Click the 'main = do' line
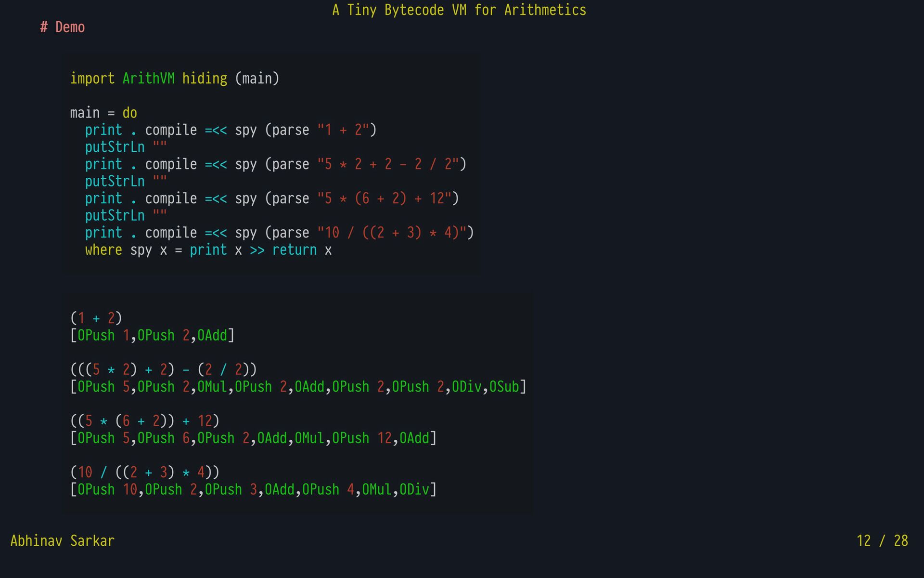The width and height of the screenshot is (924, 578). pos(103,113)
